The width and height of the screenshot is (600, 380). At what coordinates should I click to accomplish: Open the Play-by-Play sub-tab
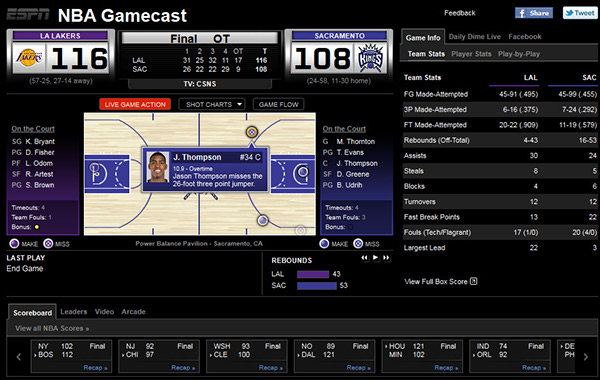(519, 54)
